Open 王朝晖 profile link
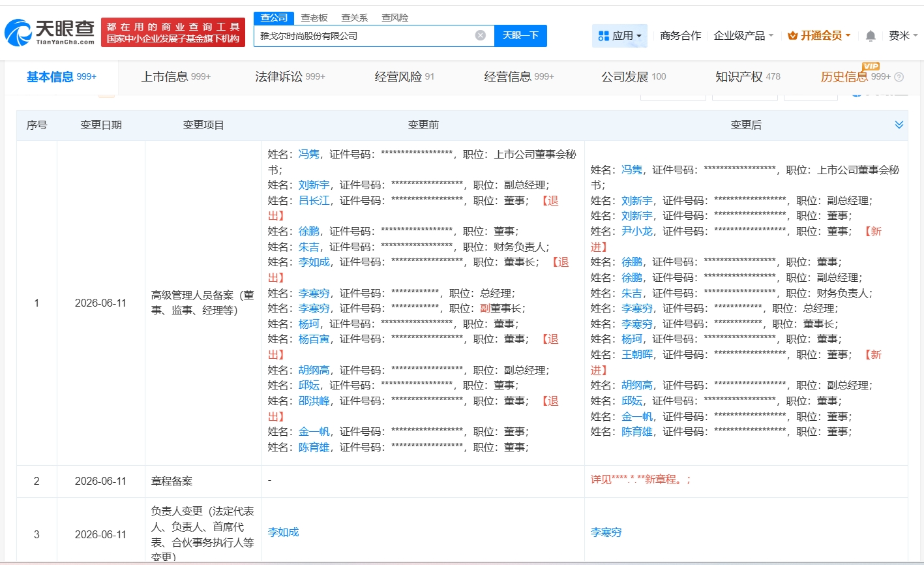 coord(637,354)
